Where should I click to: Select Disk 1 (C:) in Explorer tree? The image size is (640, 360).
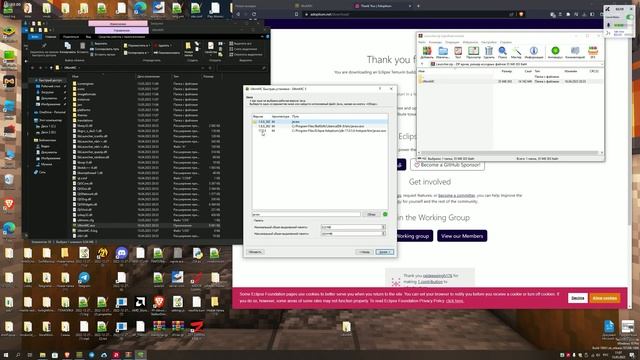coord(48,126)
